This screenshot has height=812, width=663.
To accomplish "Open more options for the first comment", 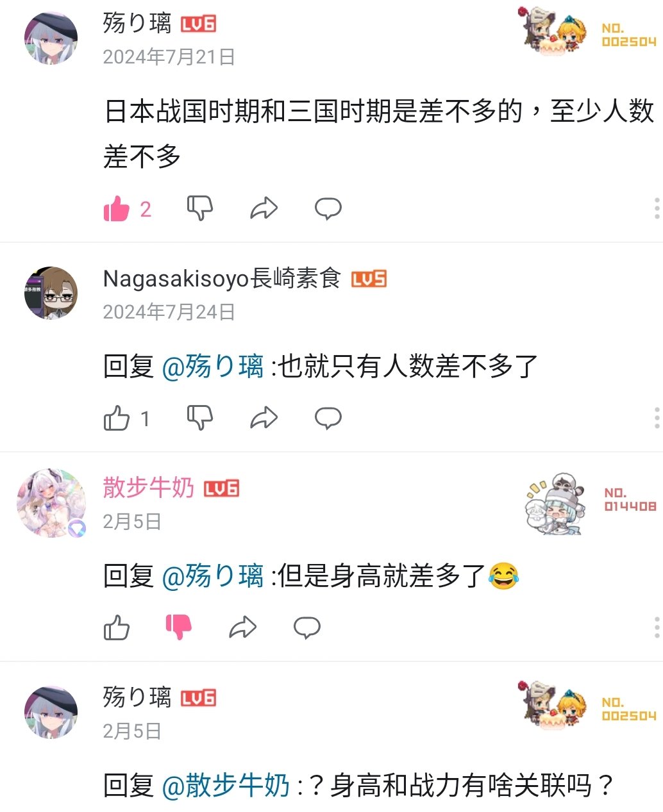I will coord(657,209).
